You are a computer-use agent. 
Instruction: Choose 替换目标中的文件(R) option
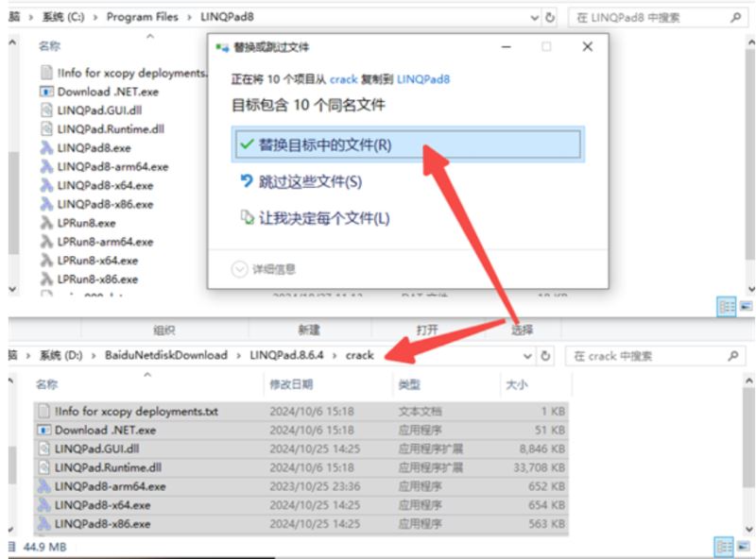point(324,144)
